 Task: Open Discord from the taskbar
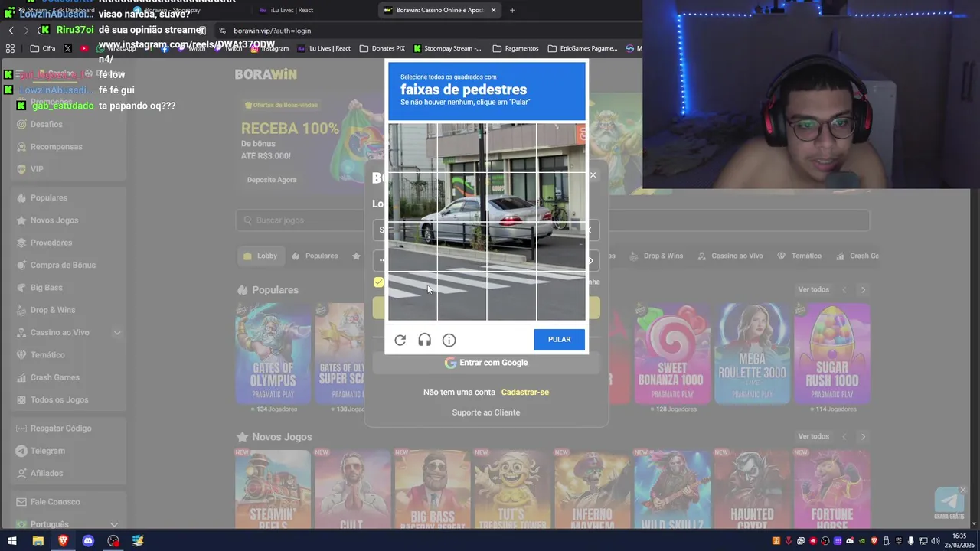tap(88, 541)
